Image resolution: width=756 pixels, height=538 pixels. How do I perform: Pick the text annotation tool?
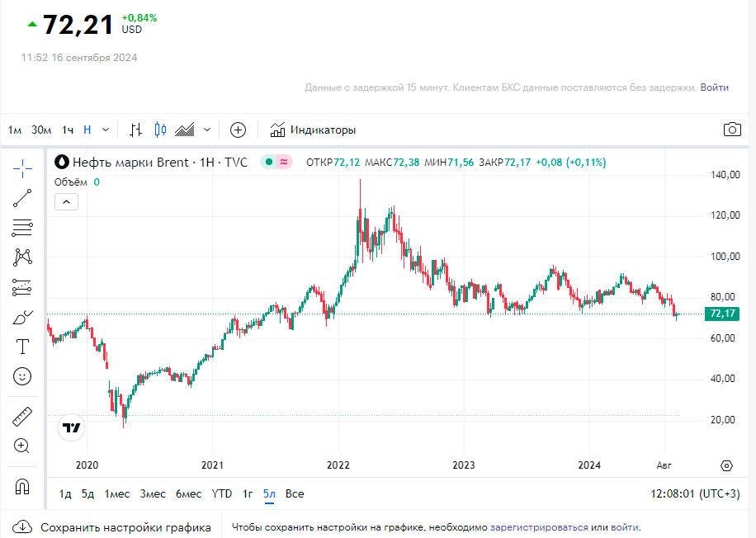[22, 347]
